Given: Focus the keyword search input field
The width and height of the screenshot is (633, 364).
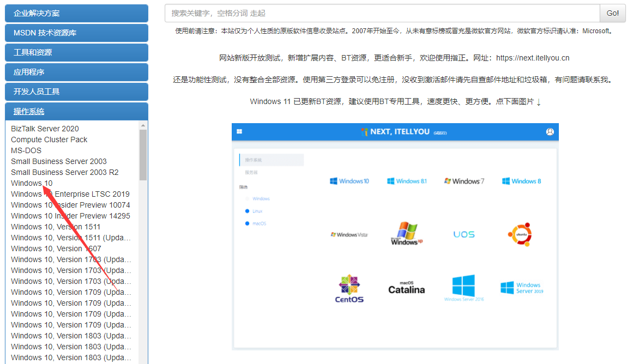Looking at the screenshot, I should [382, 13].
